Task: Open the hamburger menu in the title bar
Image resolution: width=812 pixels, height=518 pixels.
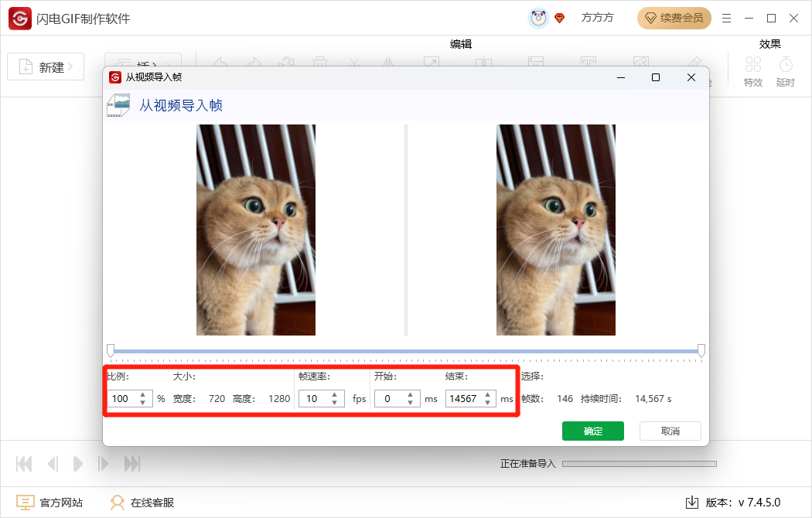Action: [x=726, y=18]
